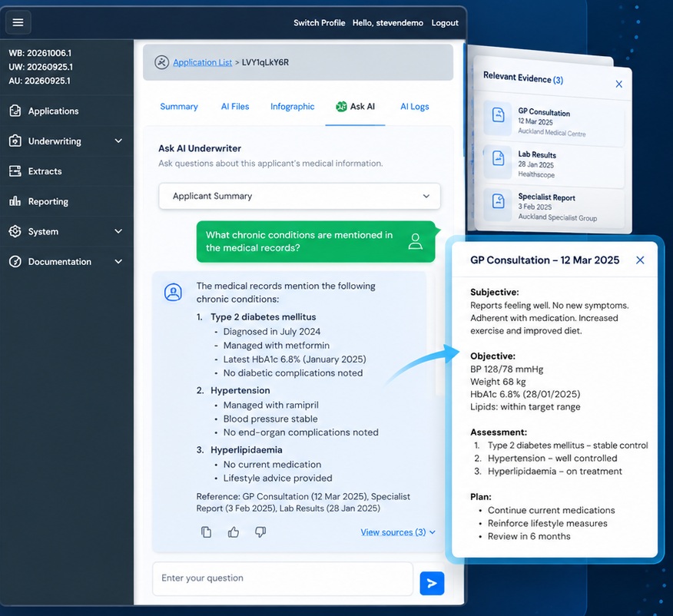The image size is (673, 616).
Task: Click the breadcrumb applicant icon
Action: pyautogui.click(x=161, y=62)
